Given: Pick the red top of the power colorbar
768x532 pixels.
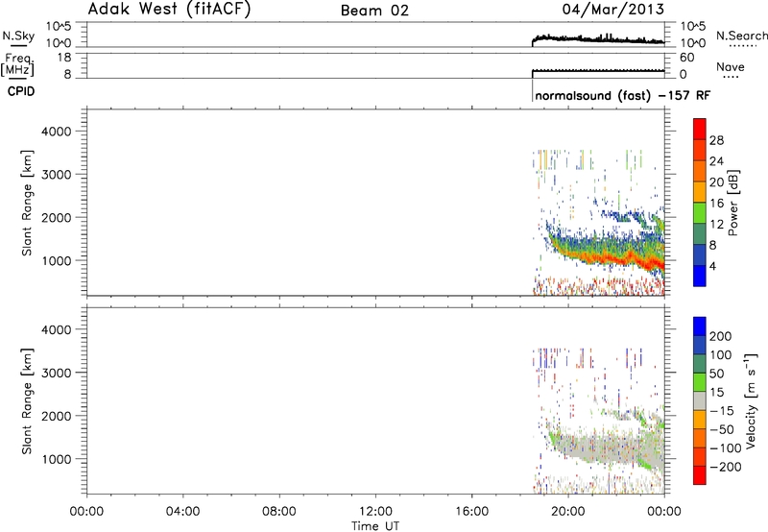Looking at the screenshot, I should coord(700,129).
